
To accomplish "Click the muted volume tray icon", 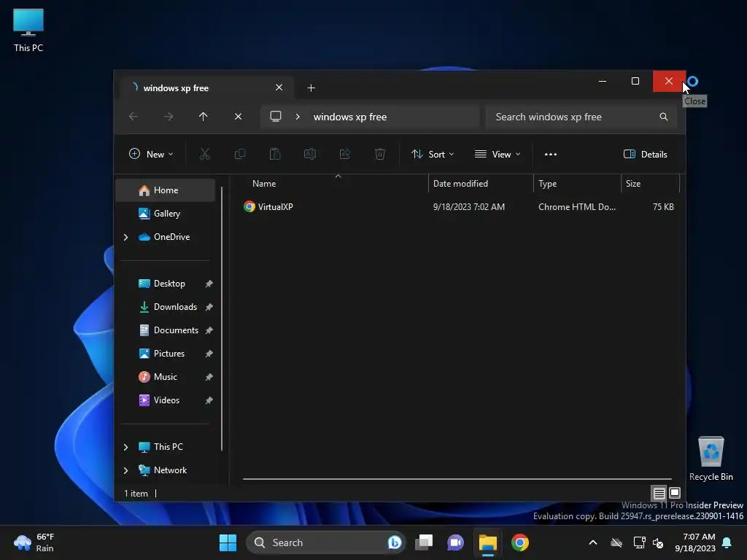I will [x=658, y=542].
